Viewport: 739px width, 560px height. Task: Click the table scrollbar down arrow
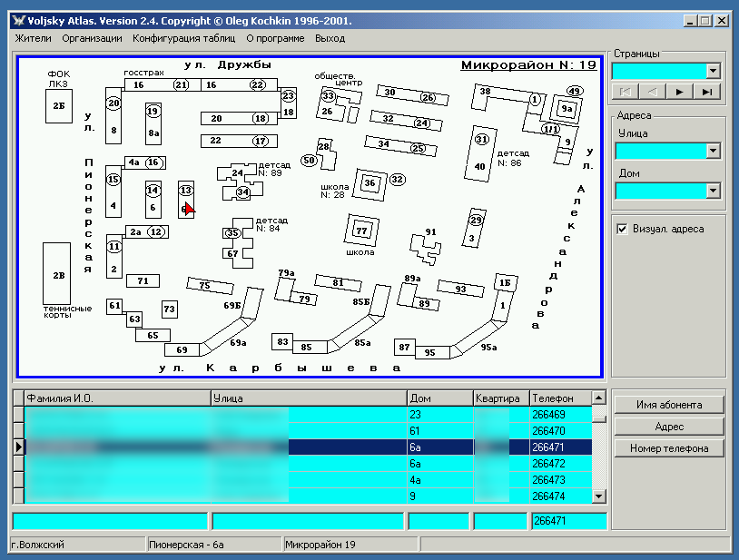[598, 496]
